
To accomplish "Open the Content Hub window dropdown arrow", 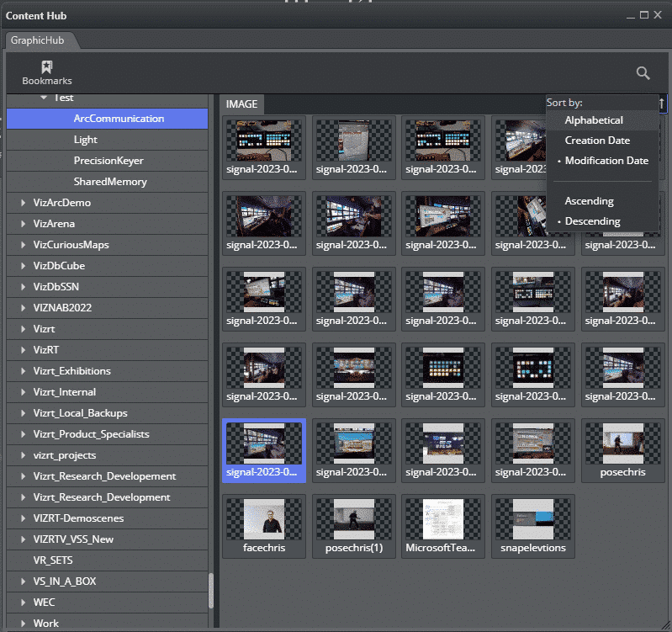I will [x=631, y=15].
